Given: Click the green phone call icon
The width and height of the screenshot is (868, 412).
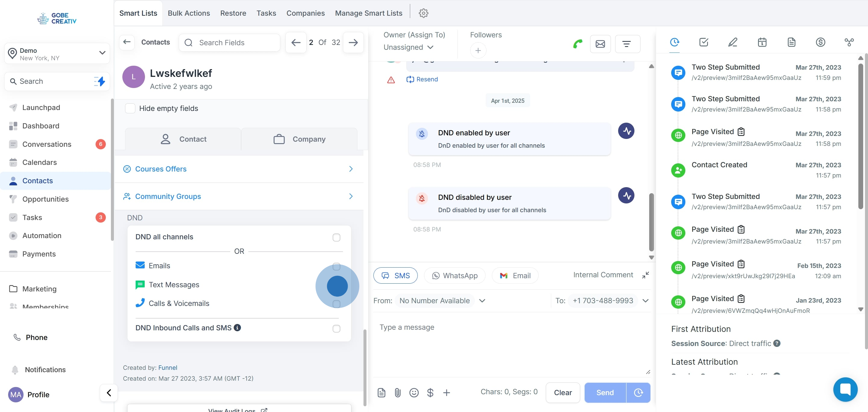Looking at the screenshot, I should point(577,44).
